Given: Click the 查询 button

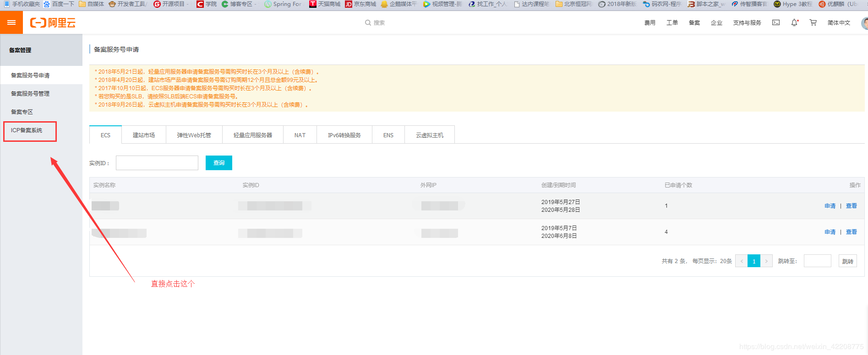Looking at the screenshot, I should (x=219, y=163).
